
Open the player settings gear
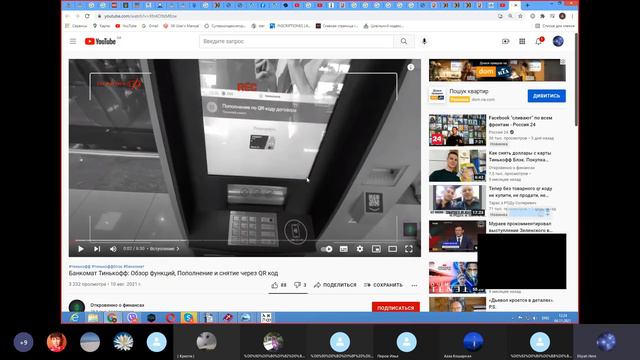360,249
